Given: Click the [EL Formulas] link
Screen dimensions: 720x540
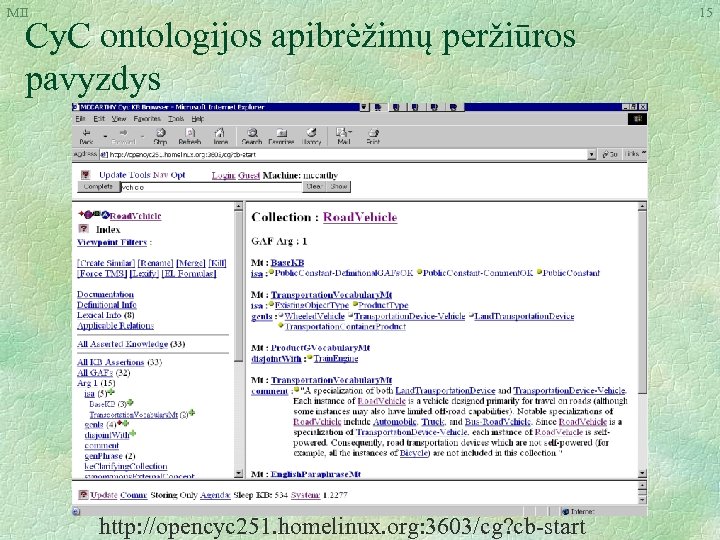Looking at the screenshot, I should (x=189, y=274).
